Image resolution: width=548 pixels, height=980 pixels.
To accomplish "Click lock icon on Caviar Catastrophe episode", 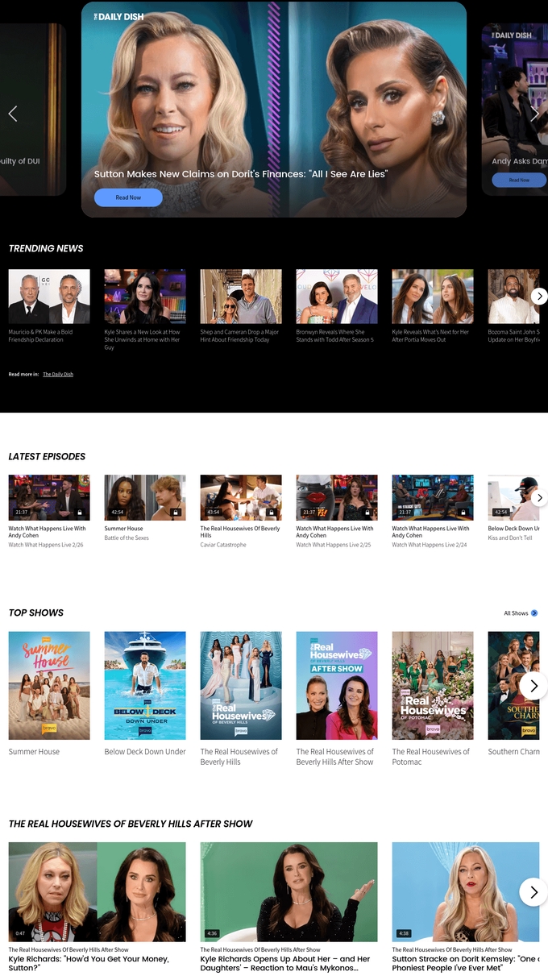I will pos(272,512).
